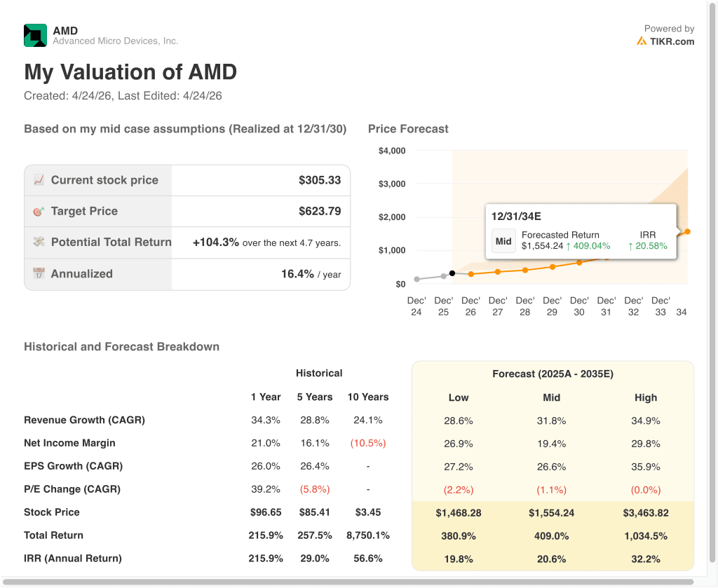This screenshot has width=718, height=588.
Task: Open the TIKR.com link
Action: 672,41
